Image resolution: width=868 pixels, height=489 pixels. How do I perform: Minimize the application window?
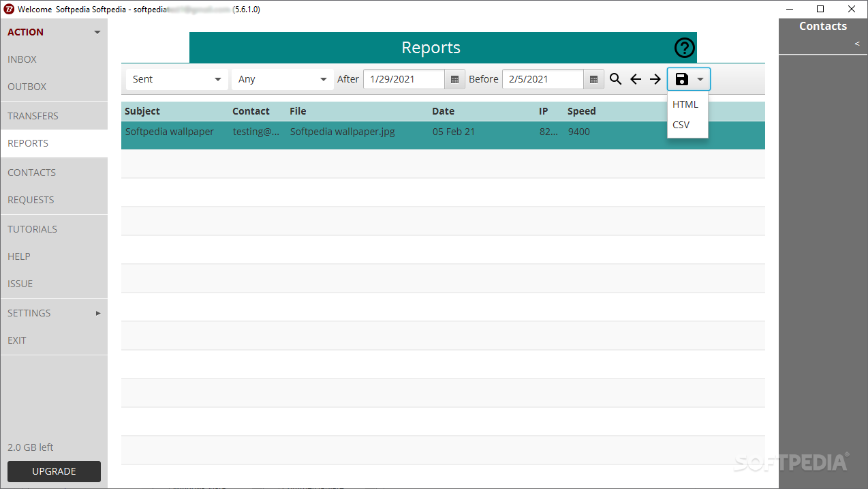pyautogui.click(x=790, y=10)
